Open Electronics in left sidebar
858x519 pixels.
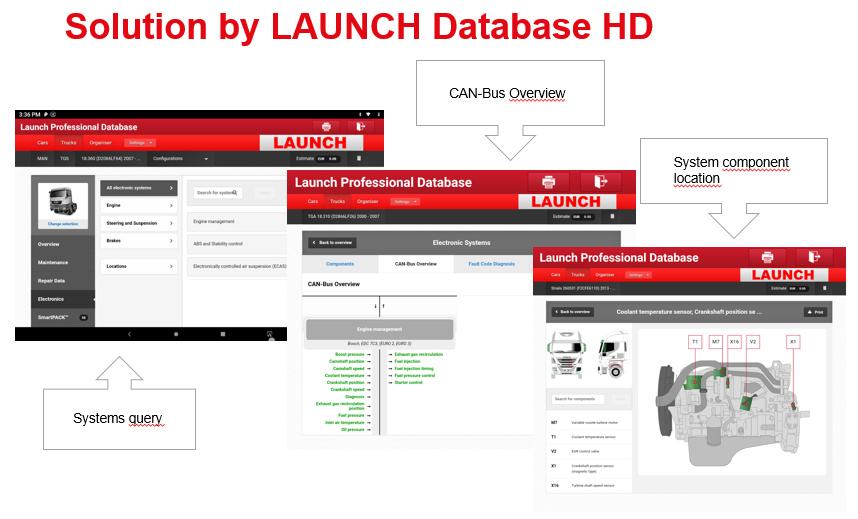tap(63, 299)
